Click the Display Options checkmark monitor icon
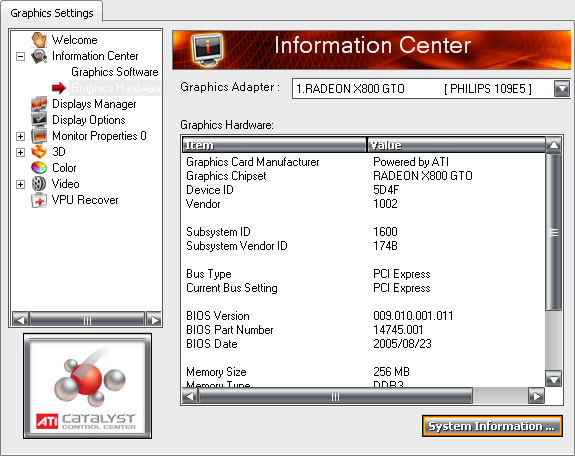 coord(39,120)
